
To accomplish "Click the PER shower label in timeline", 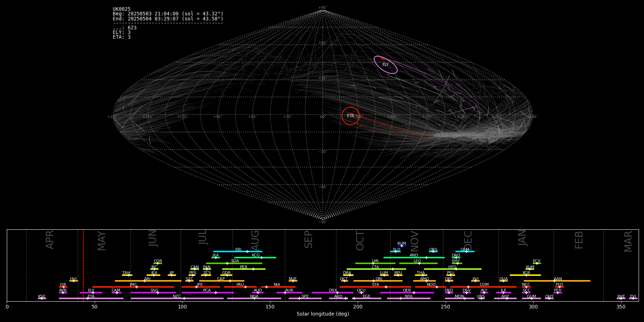I will (x=244, y=267).
